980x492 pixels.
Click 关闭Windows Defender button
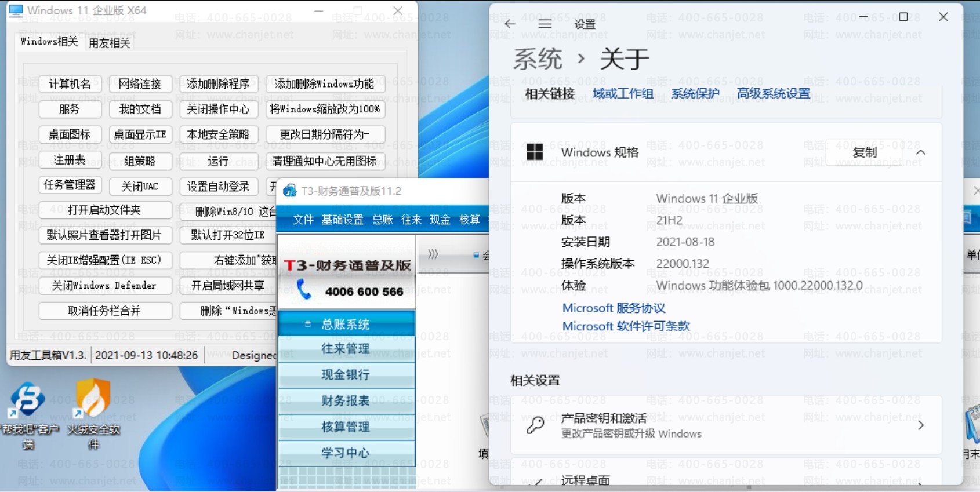(105, 286)
